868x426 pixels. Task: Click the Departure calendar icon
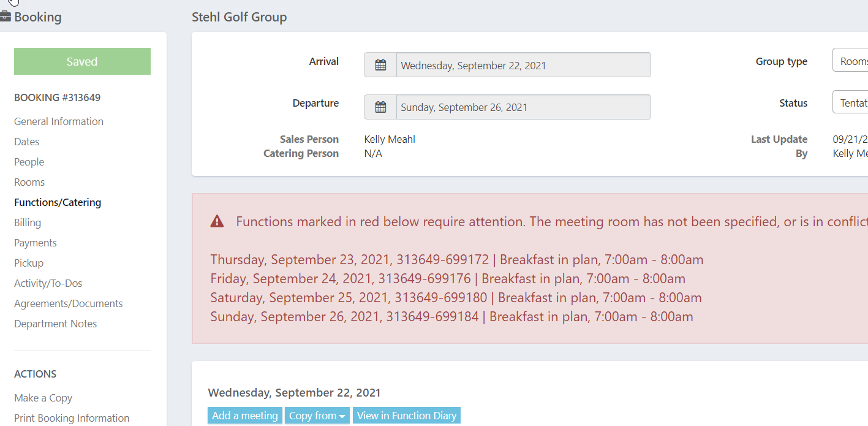(x=380, y=107)
